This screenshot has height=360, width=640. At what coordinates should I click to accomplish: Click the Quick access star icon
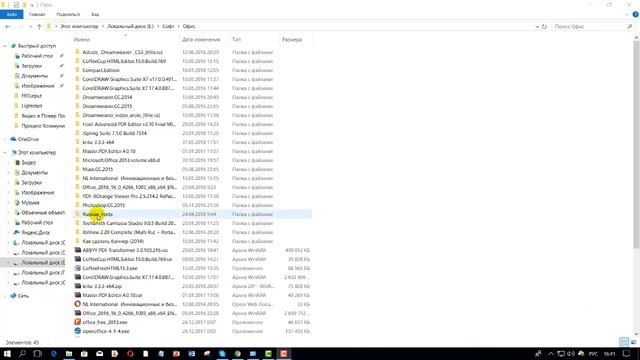pyautogui.click(x=13, y=46)
